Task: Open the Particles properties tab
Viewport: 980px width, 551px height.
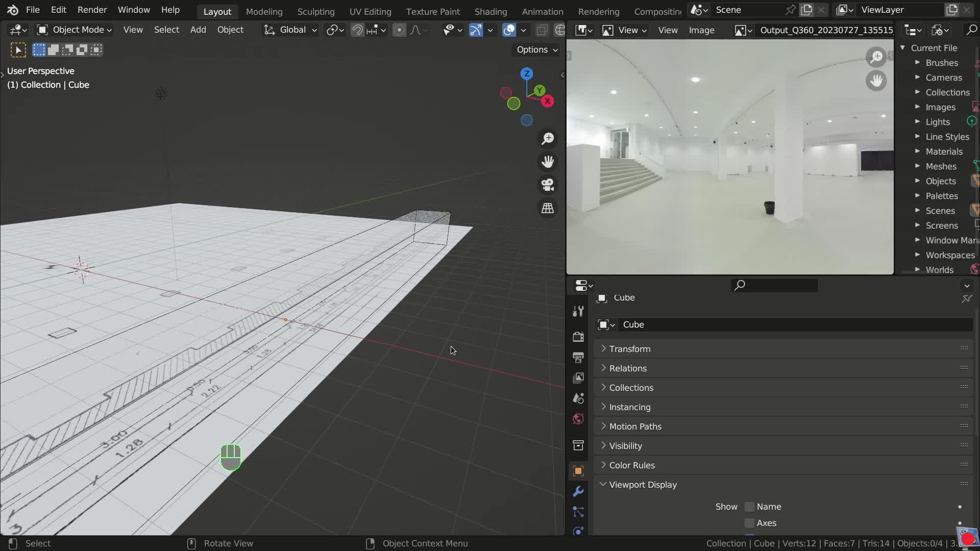Action: (578, 512)
